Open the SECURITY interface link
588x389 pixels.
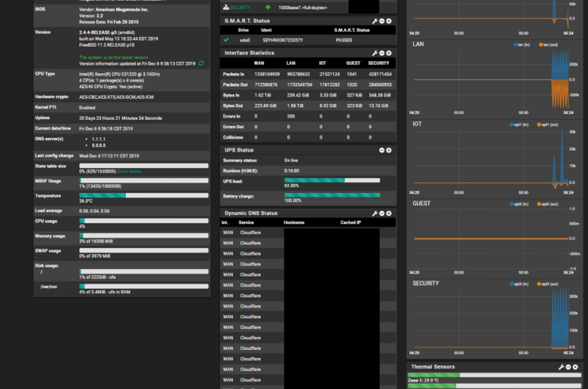(x=240, y=8)
